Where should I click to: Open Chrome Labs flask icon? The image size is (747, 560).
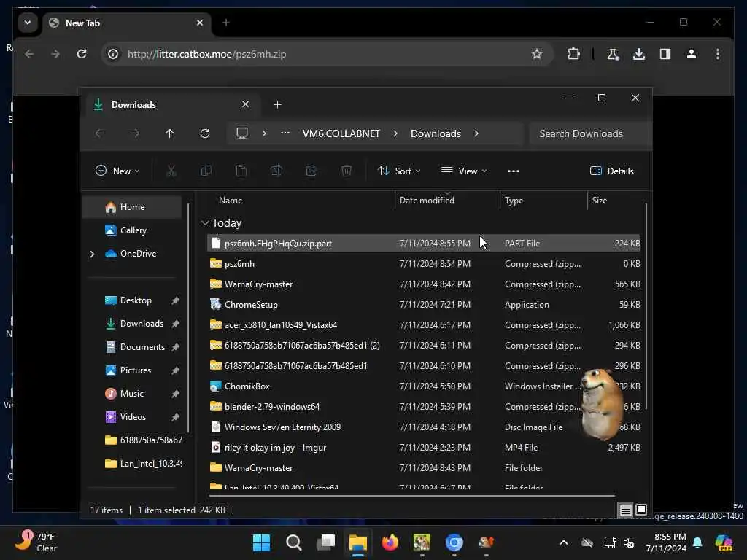tap(613, 54)
